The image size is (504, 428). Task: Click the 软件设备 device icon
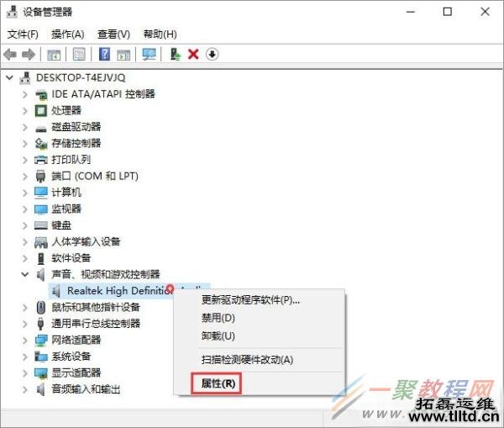coord(41,258)
